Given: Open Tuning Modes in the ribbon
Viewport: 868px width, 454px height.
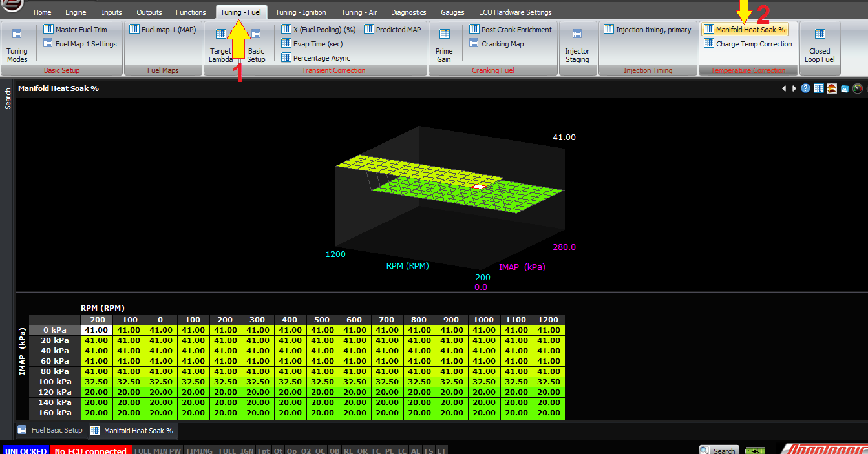Looking at the screenshot, I should pyautogui.click(x=17, y=45).
